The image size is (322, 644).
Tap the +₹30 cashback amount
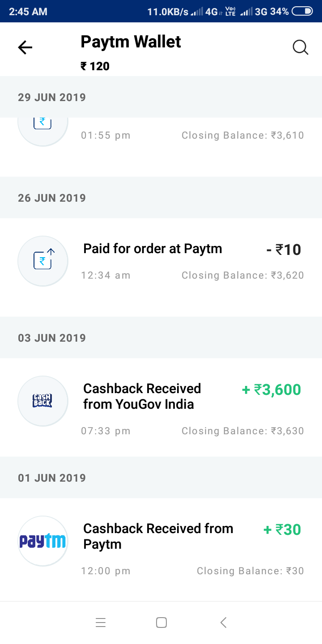282,530
